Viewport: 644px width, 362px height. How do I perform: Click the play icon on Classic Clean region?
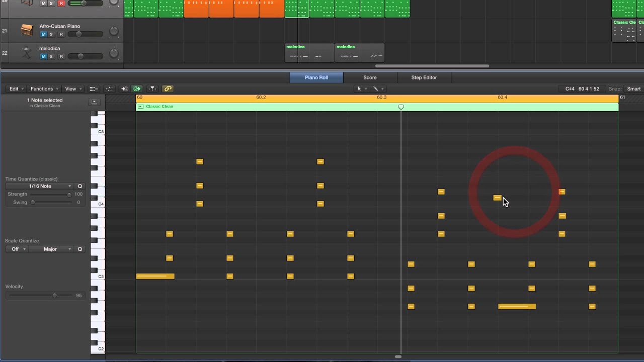click(140, 107)
